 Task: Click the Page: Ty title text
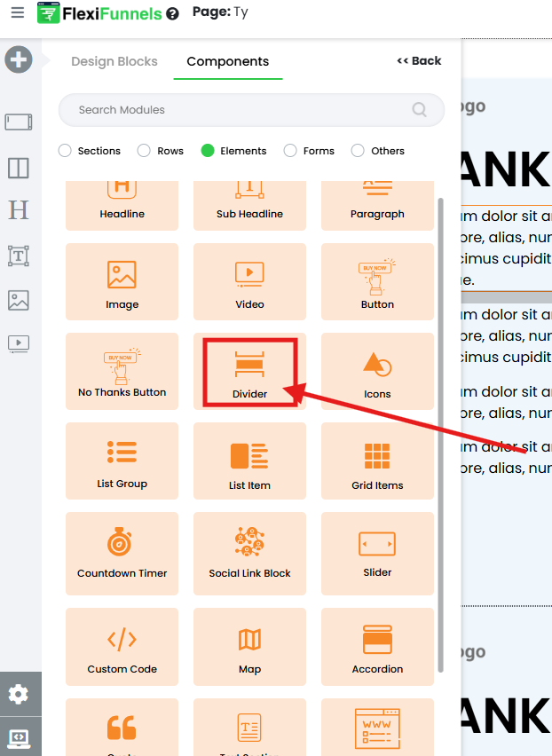pos(220,12)
